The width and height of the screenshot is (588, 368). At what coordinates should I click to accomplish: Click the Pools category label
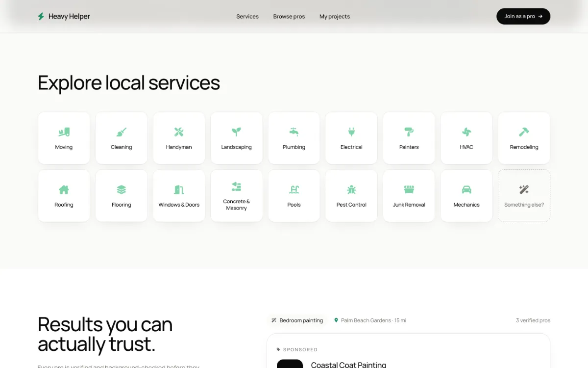(x=294, y=205)
